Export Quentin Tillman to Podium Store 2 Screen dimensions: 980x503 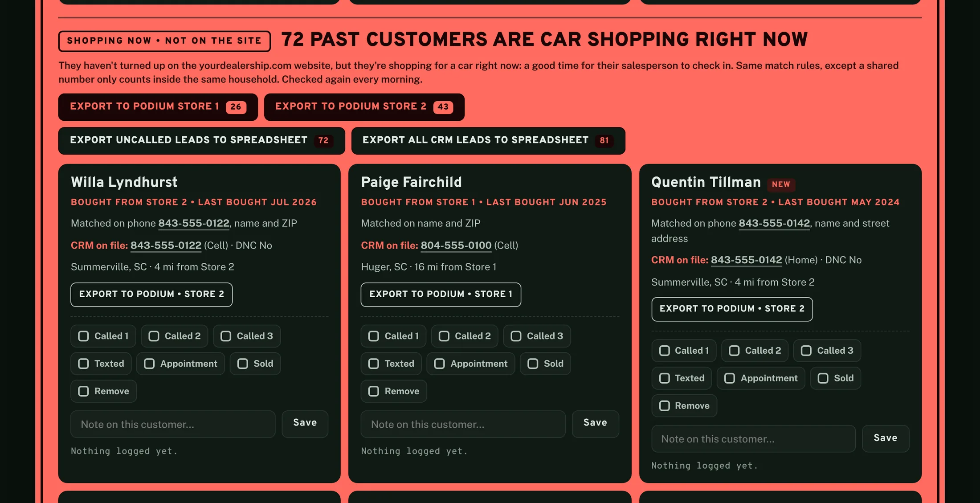[x=732, y=309]
